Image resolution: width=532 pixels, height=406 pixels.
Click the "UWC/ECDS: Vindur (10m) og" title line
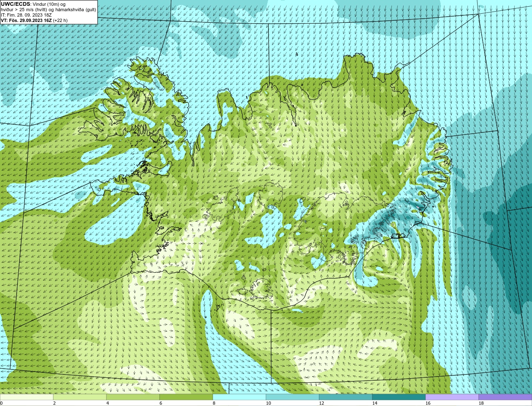click(x=33, y=4)
